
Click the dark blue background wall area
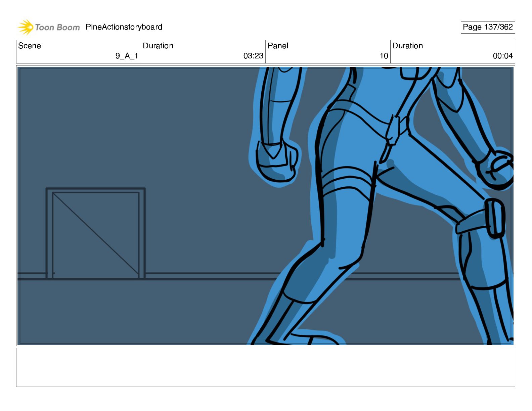coord(134,128)
